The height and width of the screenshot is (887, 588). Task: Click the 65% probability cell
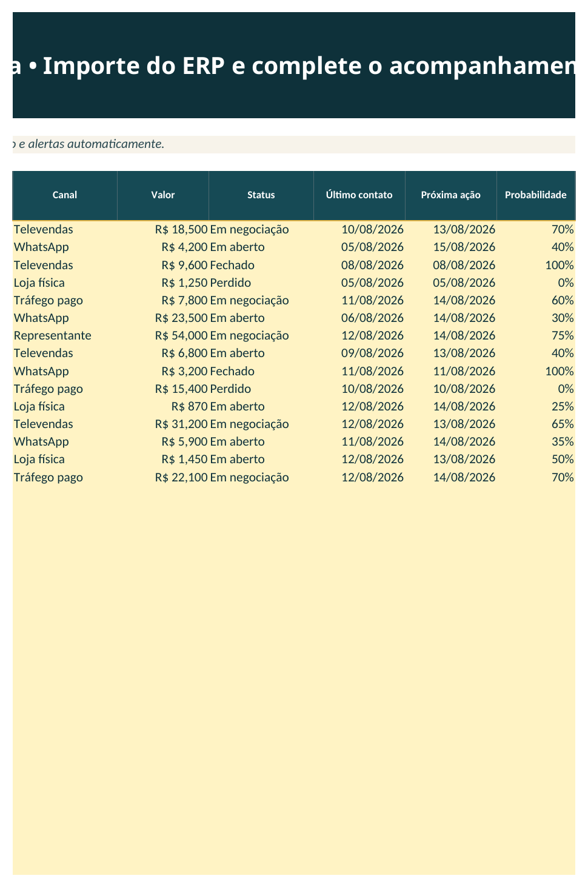click(536, 424)
